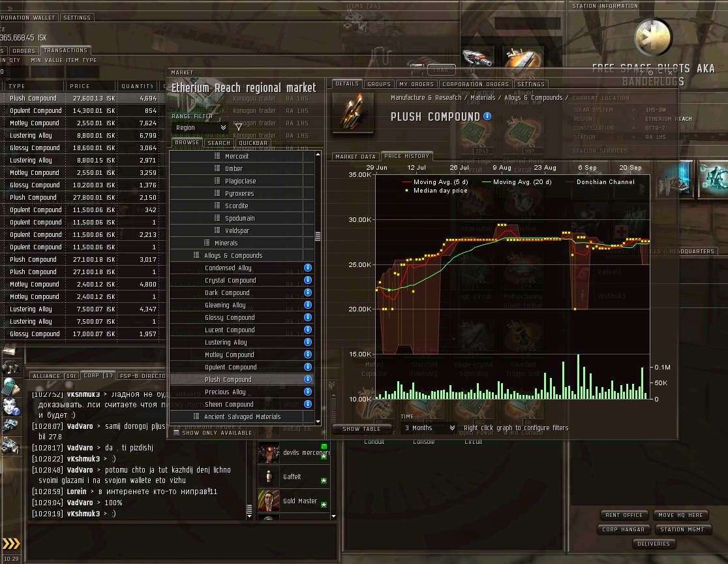Click the headset icon in left sidebar
The image size is (728, 564).
pos(10,368)
